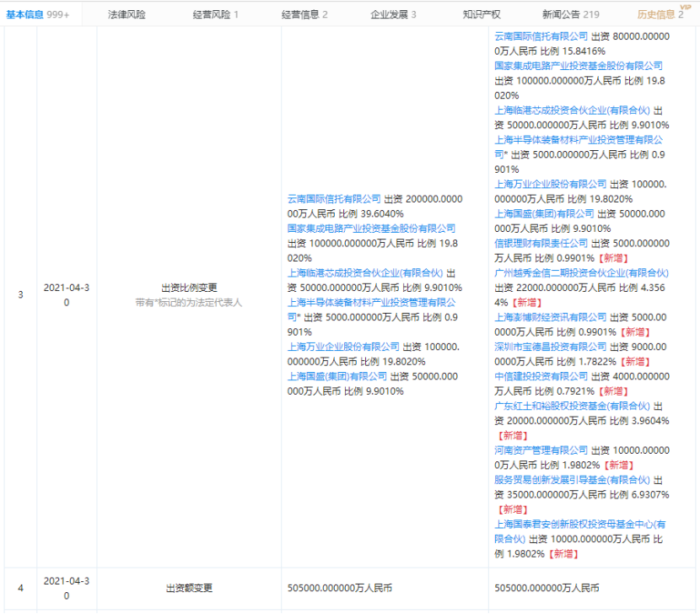Open 国家集成电路产业投资基金 link in before-change column
The height and width of the screenshot is (614, 700).
[371, 229]
